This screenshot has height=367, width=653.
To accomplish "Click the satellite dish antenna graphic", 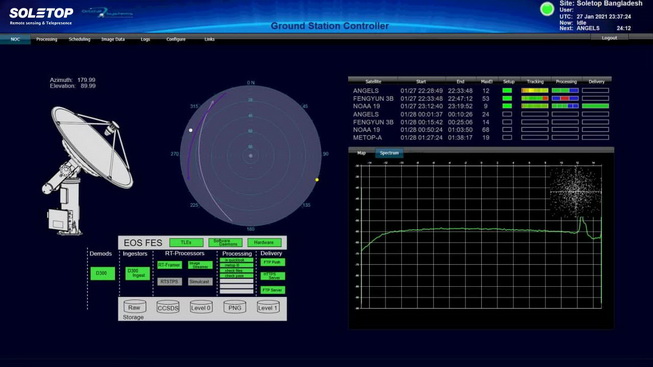I will (x=85, y=170).
